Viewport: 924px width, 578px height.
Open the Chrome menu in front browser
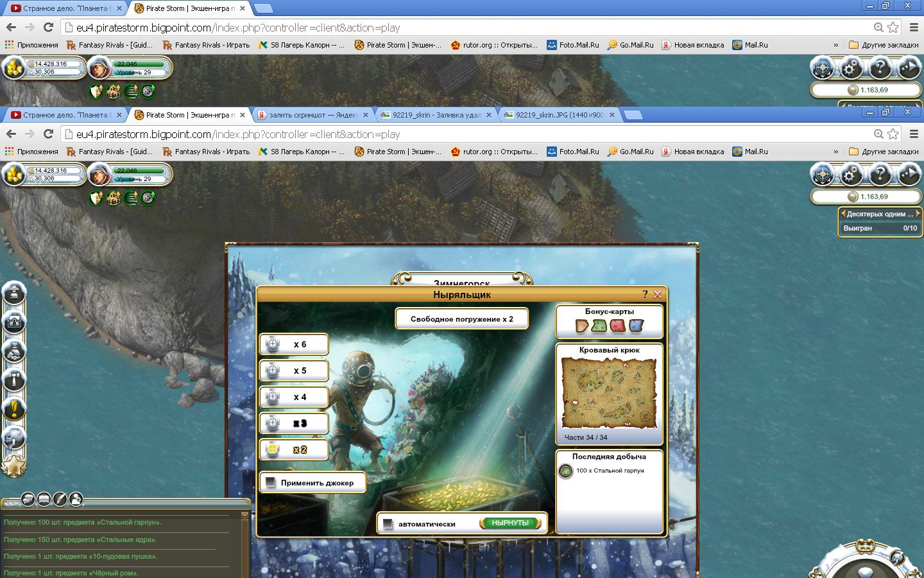(914, 134)
